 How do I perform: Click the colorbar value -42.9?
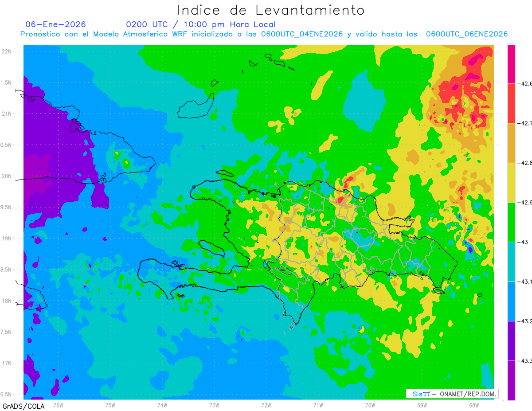pos(525,202)
